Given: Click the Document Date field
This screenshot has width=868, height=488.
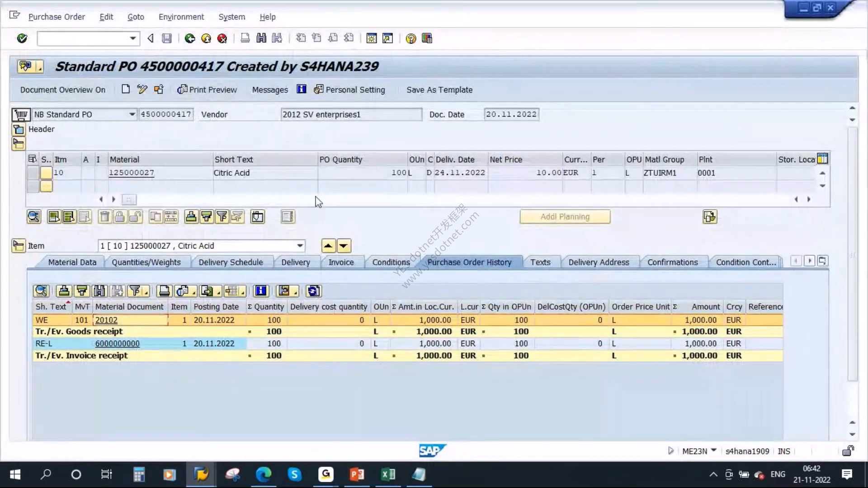Looking at the screenshot, I should tap(511, 114).
